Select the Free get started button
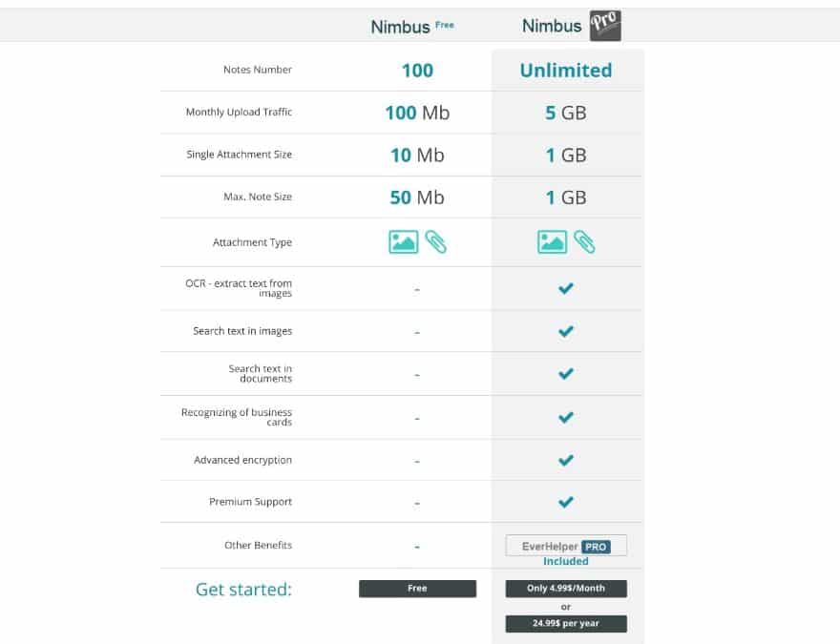Image resolution: width=840 pixels, height=644 pixels. pyautogui.click(x=417, y=589)
